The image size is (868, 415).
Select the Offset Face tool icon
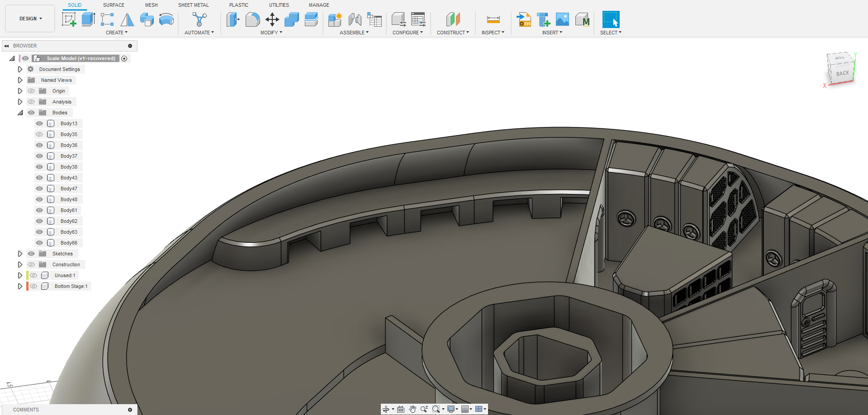pyautogui.click(x=311, y=19)
